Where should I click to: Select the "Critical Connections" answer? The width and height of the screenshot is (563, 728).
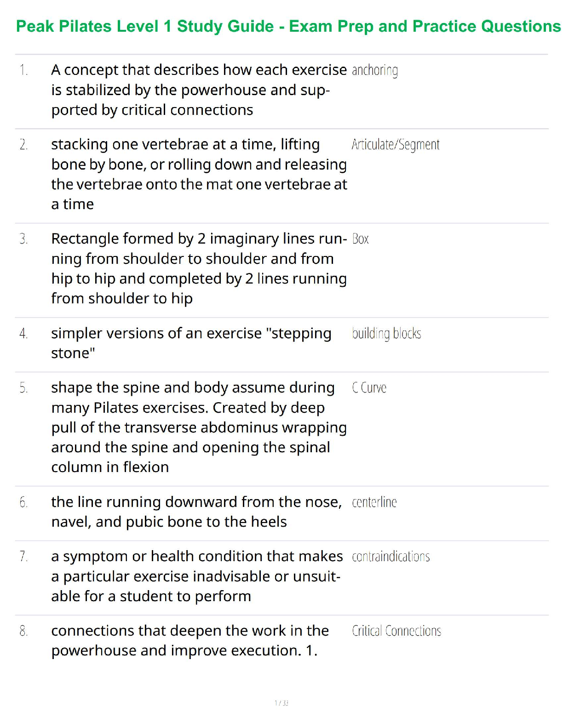pyautogui.click(x=396, y=631)
